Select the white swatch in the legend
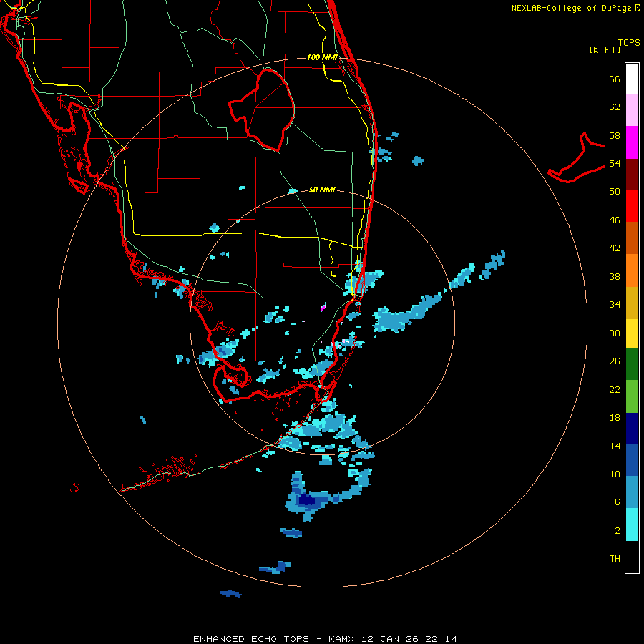This screenshot has width=644, height=644. click(x=632, y=79)
